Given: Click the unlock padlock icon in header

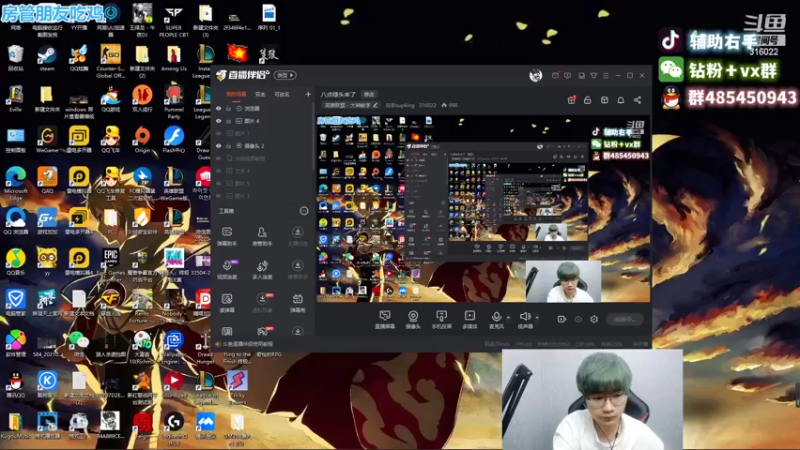Looking at the screenshot, I should (588, 100).
